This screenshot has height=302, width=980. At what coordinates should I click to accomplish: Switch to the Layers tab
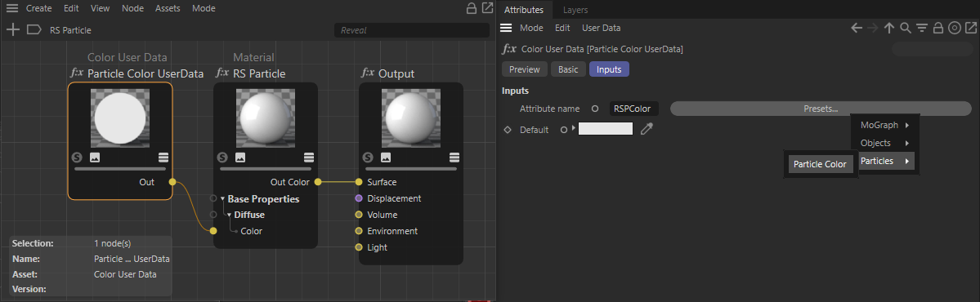(575, 10)
